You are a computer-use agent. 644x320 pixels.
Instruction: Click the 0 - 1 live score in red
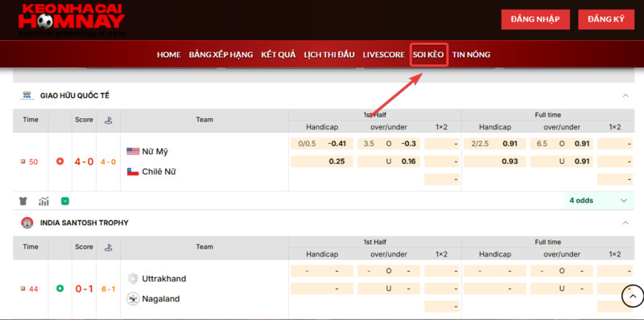coord(85,289)
